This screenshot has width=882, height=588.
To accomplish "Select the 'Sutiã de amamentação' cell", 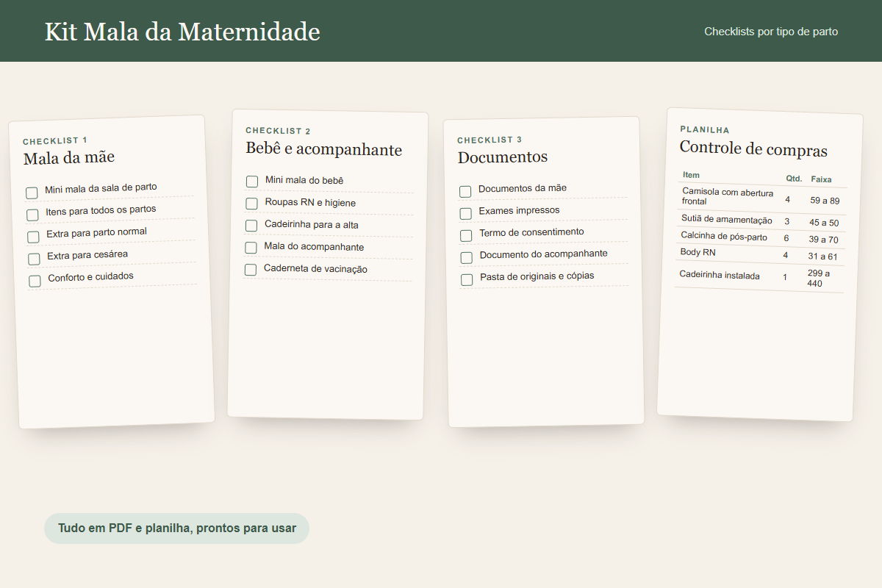I will (x=727, y=220).
